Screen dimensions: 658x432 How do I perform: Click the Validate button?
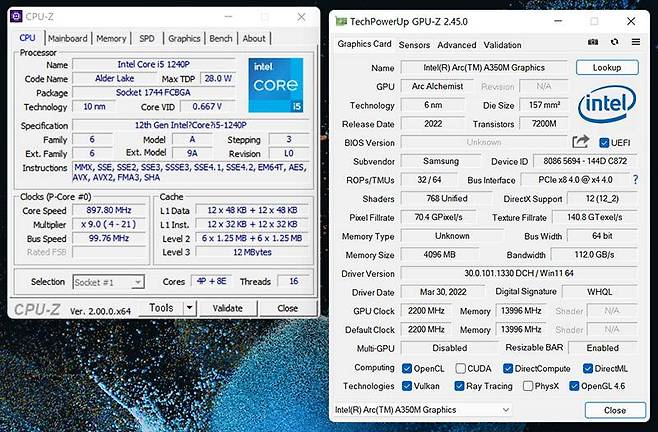(227, 308)
